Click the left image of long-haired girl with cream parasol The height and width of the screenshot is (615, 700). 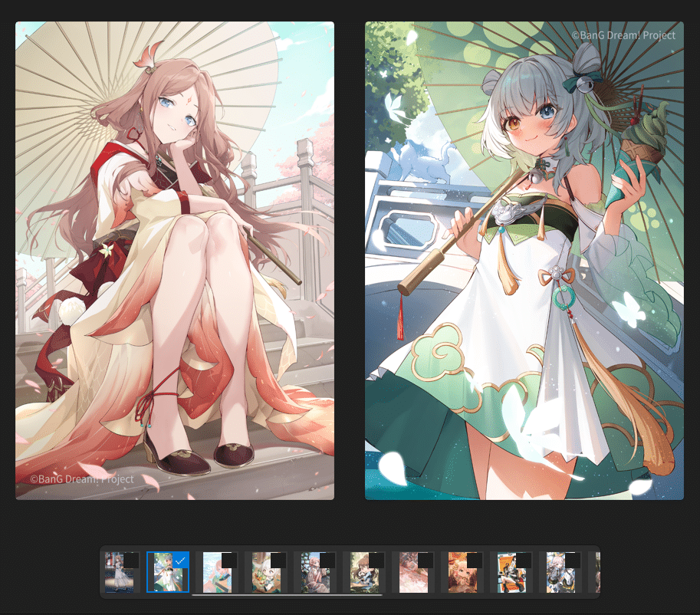[x=175, y=261]
